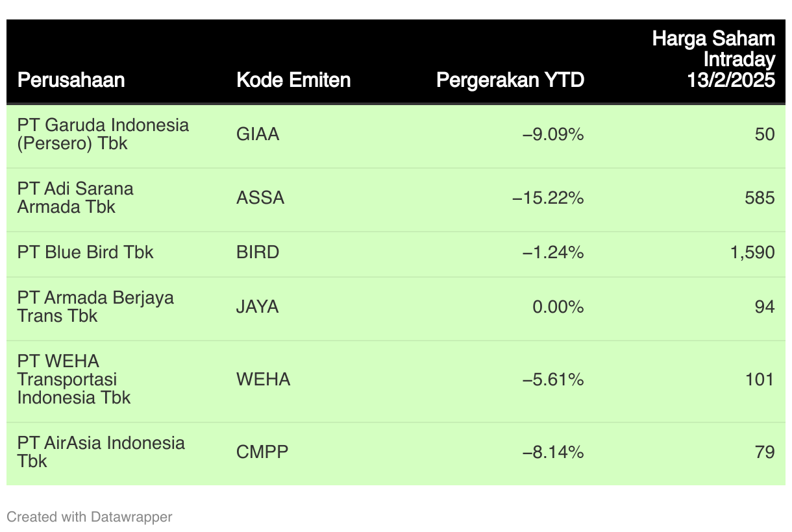The height and width of the screenshot is (532, 792).
Task: Select PT Adi Sarana Armada name
Action: pyautogui.click(x=75, y=197)
